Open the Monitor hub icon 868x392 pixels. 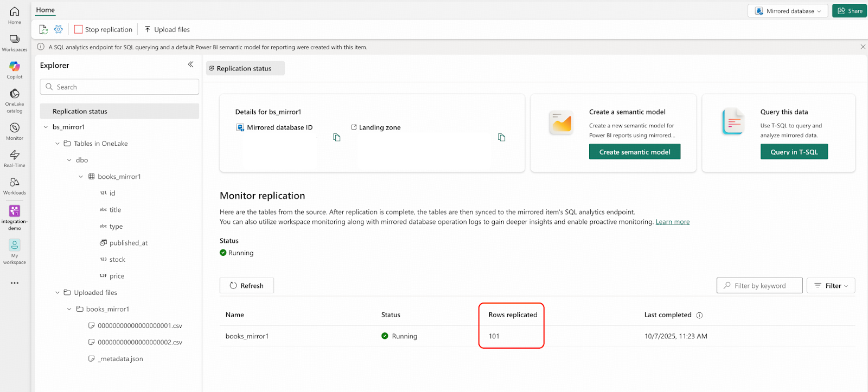coord(15,128)
